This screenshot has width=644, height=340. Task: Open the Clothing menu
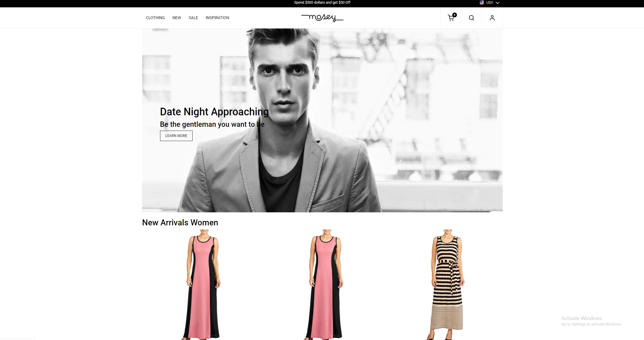155,18
